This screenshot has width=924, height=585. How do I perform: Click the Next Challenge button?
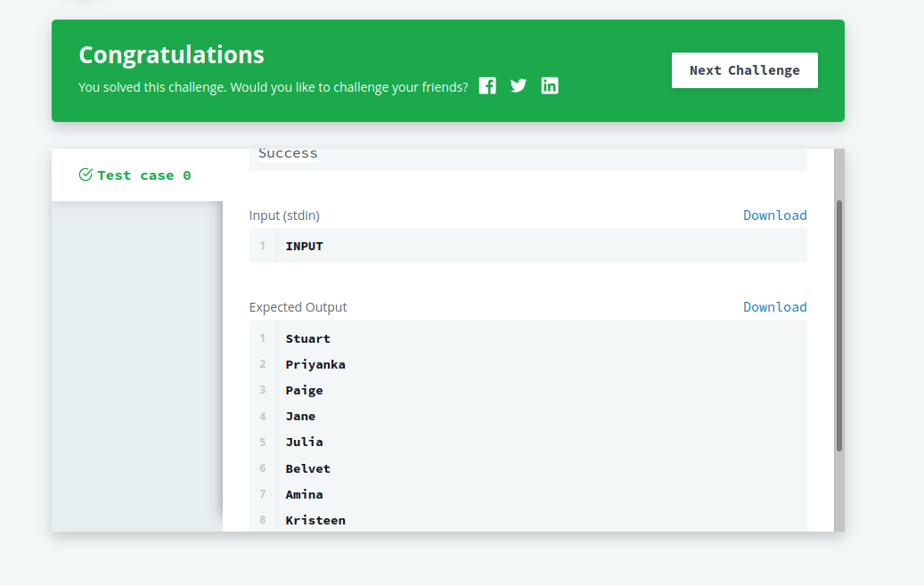(744, 69)
